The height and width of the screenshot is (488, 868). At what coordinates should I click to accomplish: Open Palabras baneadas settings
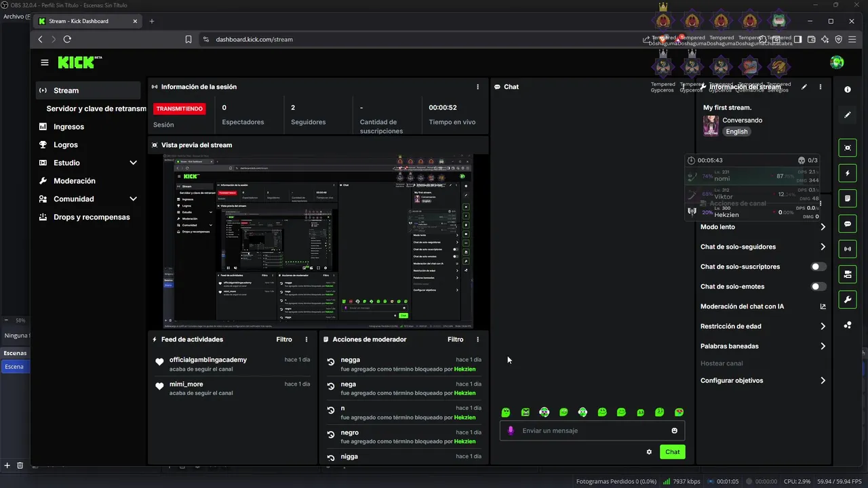pos(763,346)
